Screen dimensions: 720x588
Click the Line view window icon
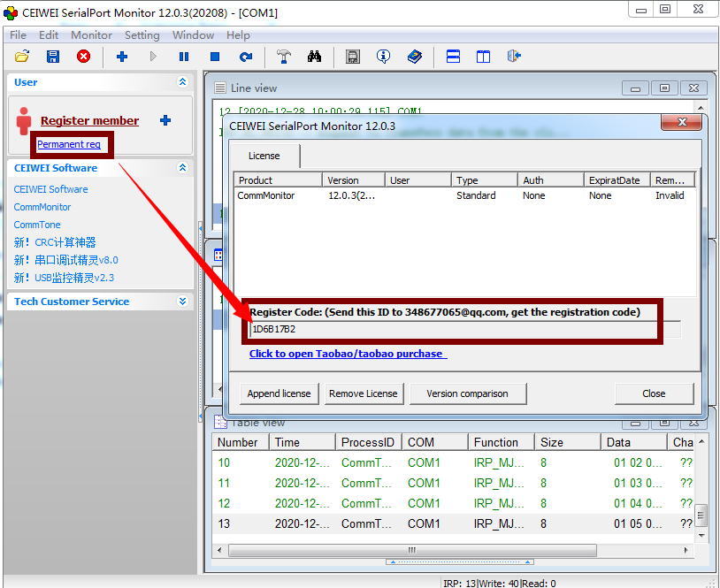pyautogui.click(x=220, y=88)
